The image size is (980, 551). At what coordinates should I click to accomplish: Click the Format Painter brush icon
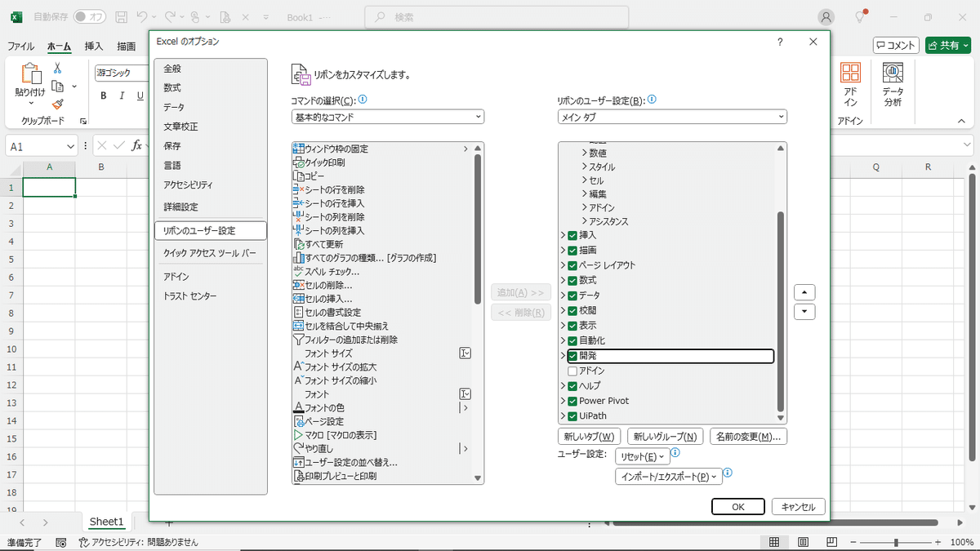(58, 104)
